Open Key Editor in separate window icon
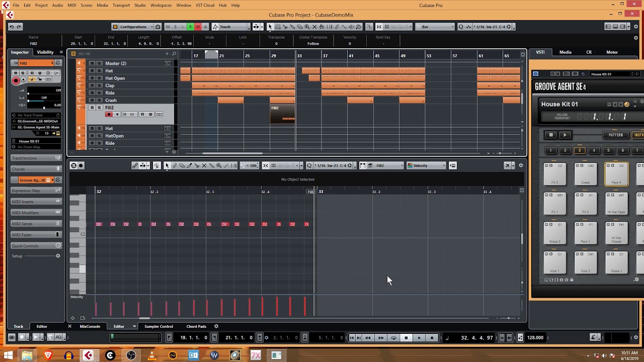The height and width of the screenshot is (362, 644). click(507, 165)
